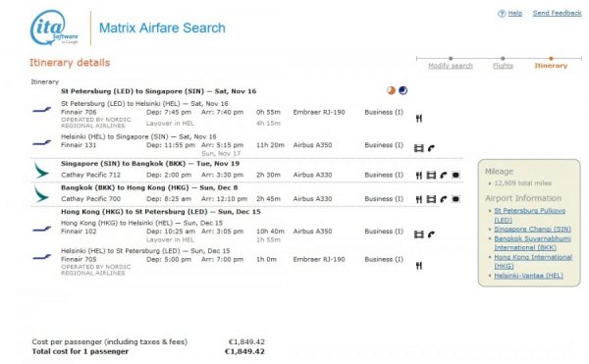Image resolution: width=589 pixels, height=364 pixels.
Task: Open Helsinki-Vantaa (HEL) airport link
Action: (x=528, y=276)
